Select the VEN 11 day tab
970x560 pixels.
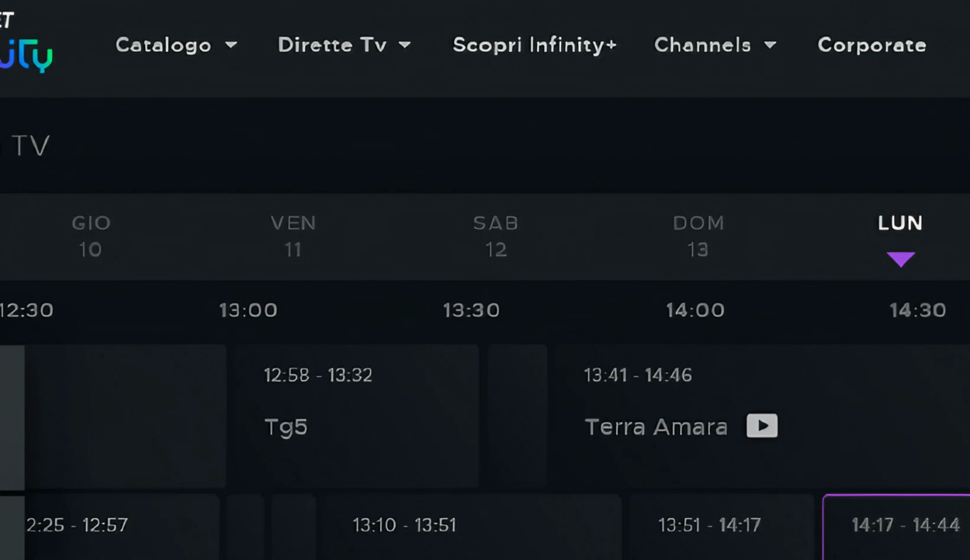[x=293, y=237]
